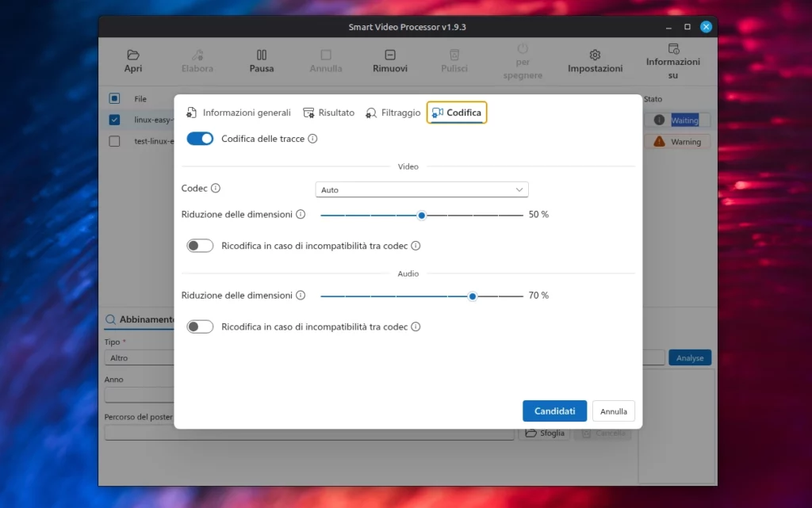Viewport: 812px width, 508px height.
Task: Click the Apri folder icon in toolbar
Action: (133, 55)
